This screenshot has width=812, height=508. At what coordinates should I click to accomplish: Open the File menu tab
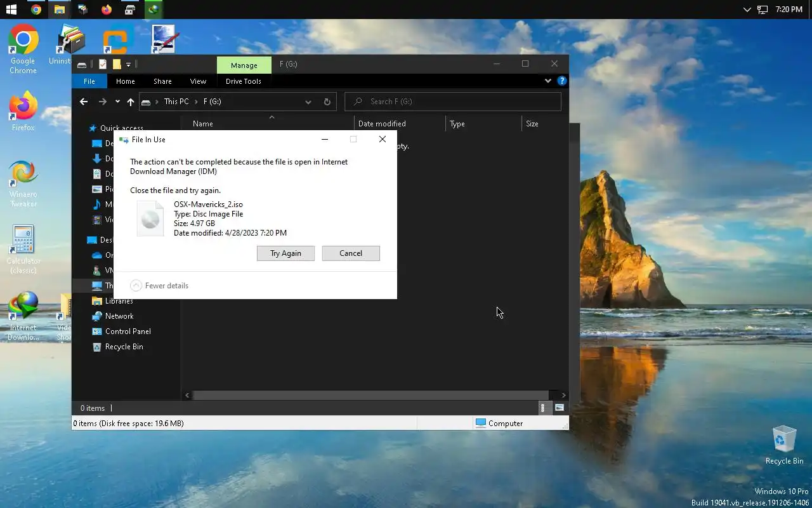89,81
